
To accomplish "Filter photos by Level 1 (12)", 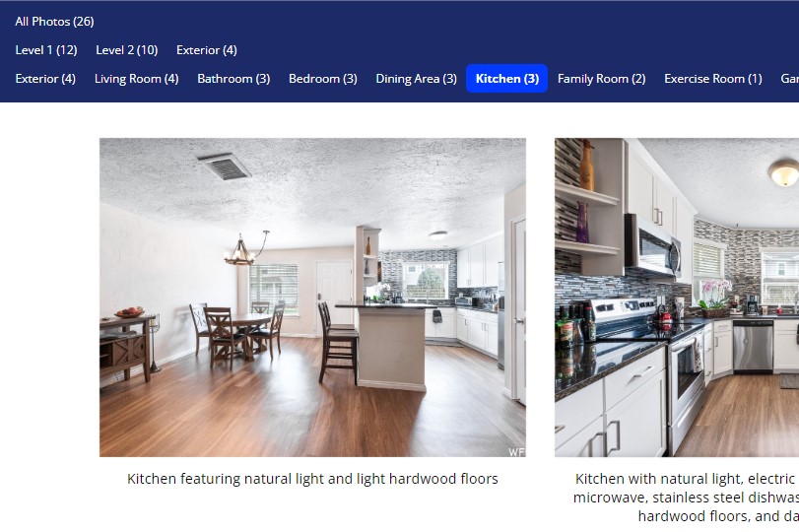I will pyautogui.click(x=46, y=50).
